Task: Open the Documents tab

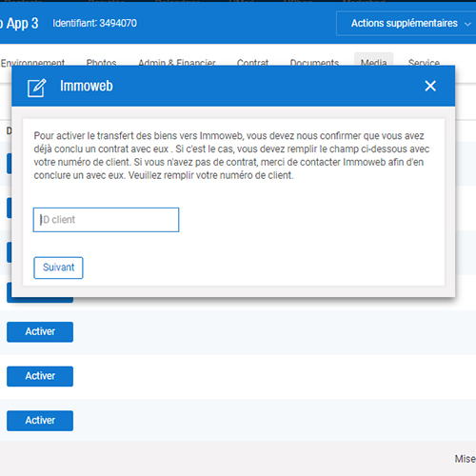Action: (314, 62)
